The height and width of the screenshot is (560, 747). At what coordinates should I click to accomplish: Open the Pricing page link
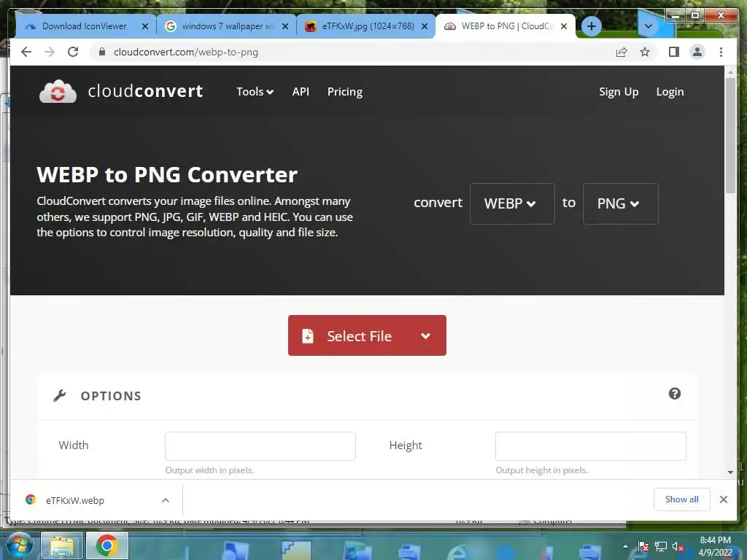(345, 91)
